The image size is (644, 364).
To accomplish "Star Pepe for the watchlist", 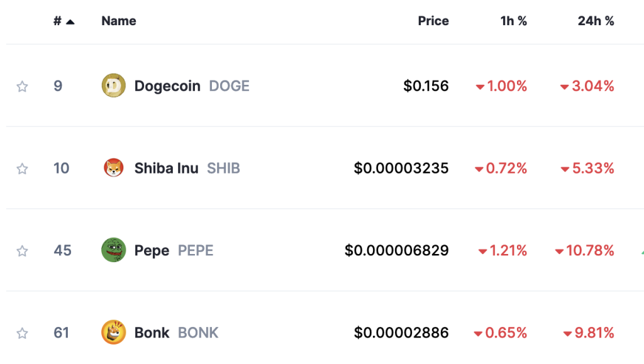I will (22, 251).
